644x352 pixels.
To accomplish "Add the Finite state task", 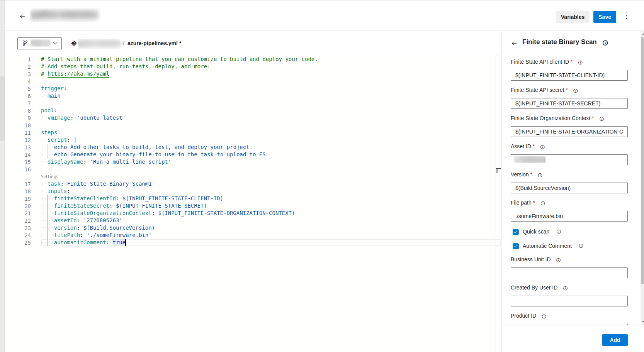I will point(615,340).
